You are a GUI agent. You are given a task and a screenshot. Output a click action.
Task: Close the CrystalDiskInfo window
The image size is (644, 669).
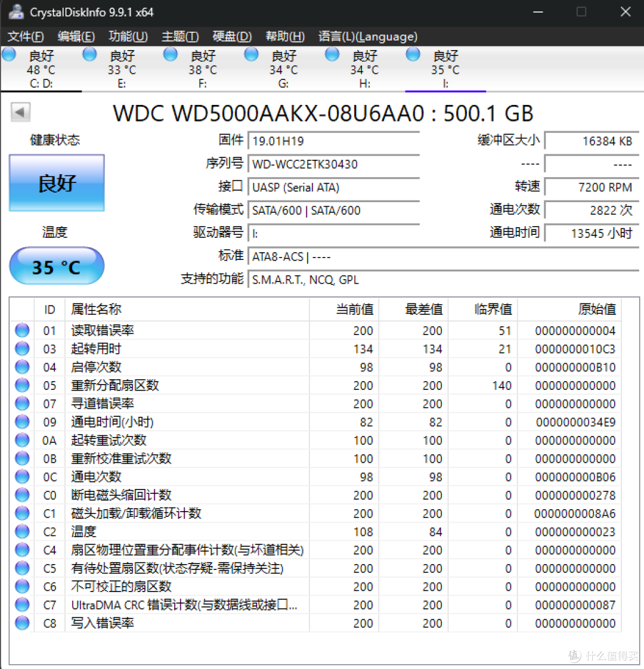[x=626, y=12]
